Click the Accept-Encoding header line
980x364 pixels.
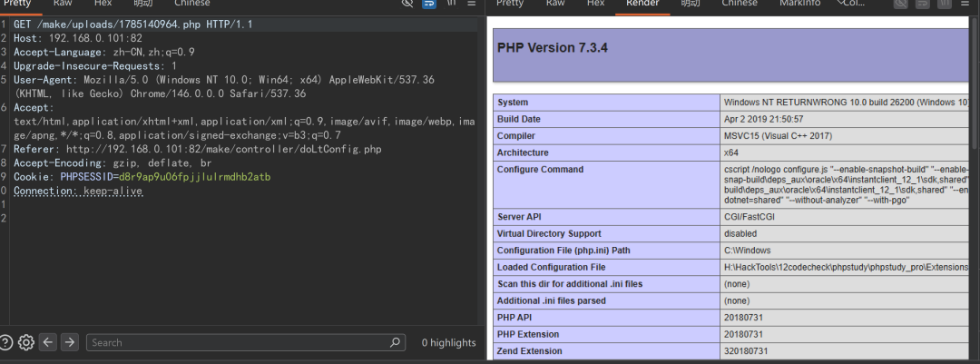click(113, 162)
